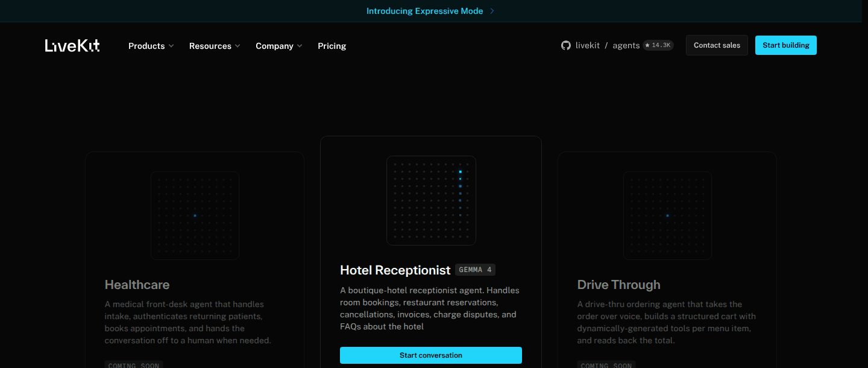Image resolution: width=868 pixels, height=368 pixels.
Task: Click the Hotel Receptionist card title
Action: pyautogui.click(x=395, y=270)
